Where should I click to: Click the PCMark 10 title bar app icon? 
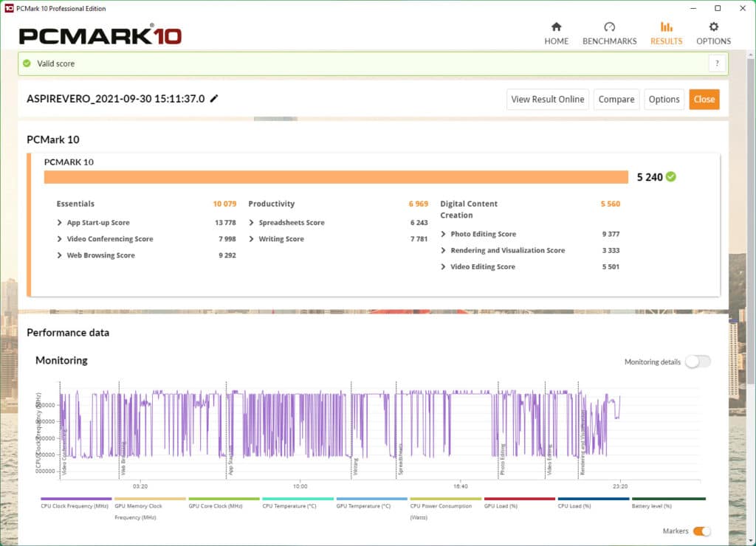9,8
